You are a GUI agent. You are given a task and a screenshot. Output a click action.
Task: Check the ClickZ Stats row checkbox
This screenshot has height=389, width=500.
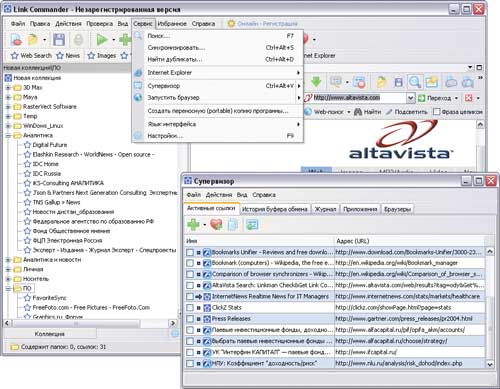click(x=190, y=308)
